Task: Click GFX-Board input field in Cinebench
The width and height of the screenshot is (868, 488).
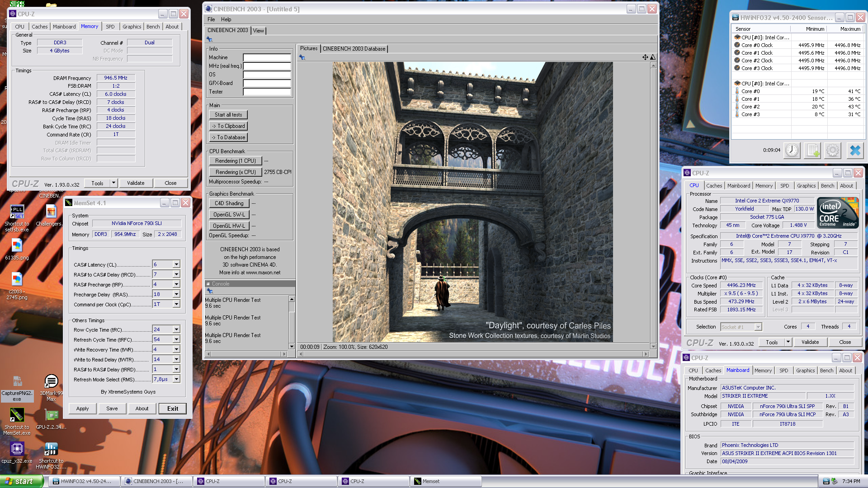Action: 267,83
